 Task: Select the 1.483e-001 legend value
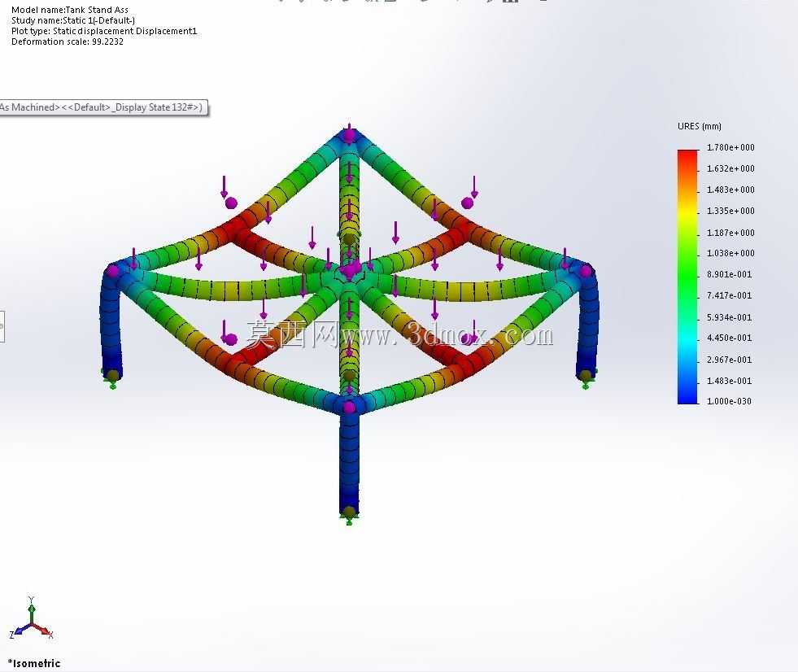730,381
